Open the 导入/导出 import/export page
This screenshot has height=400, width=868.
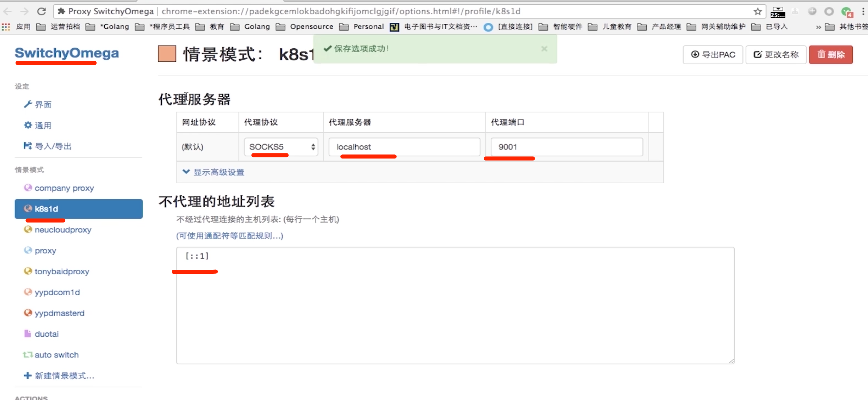coord(53,146)
